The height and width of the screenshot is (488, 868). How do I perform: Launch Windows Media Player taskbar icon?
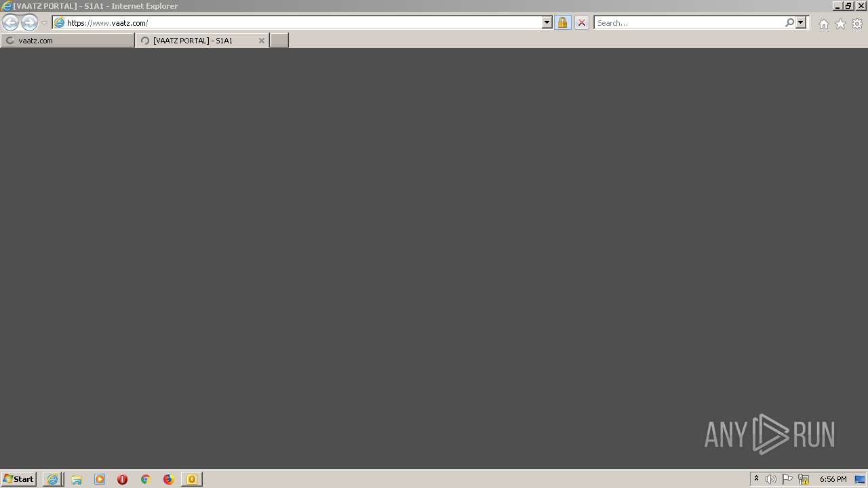(100, 479)
